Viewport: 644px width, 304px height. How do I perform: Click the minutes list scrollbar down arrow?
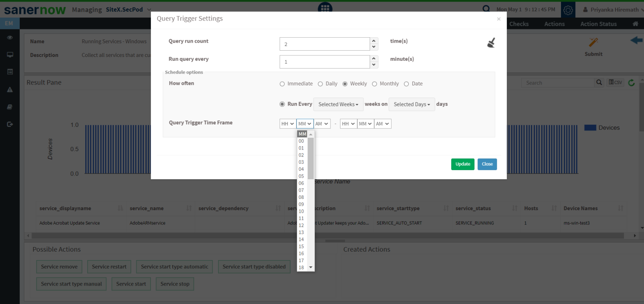[311, 267]
